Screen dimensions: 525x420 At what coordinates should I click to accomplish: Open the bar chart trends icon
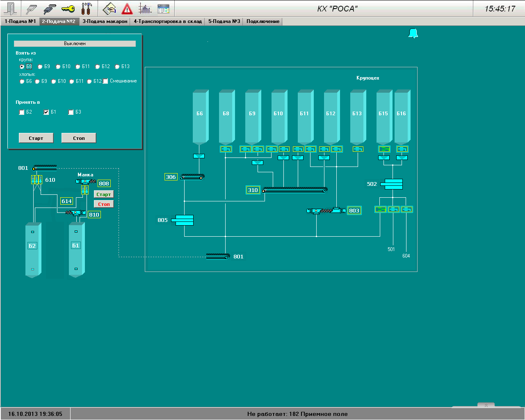click(x=145, y=9)
